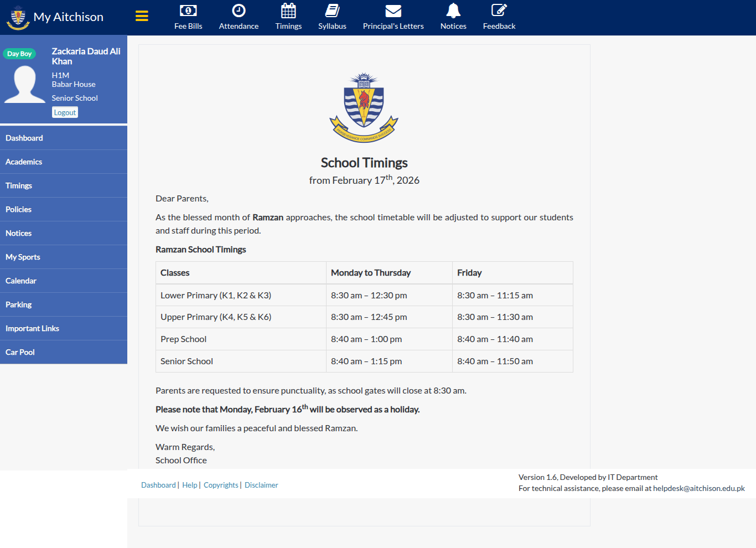Open Calendar in sidebar

[64, 281]
